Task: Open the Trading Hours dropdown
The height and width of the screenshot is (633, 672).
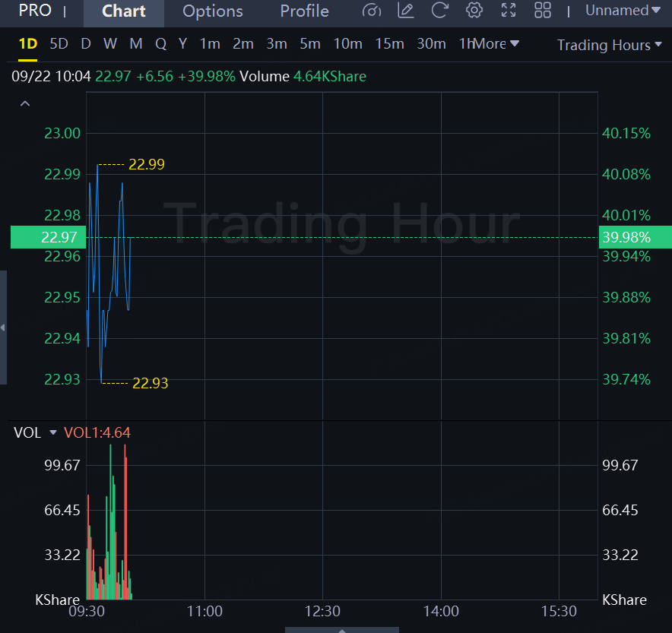Action: coord(610,45)
